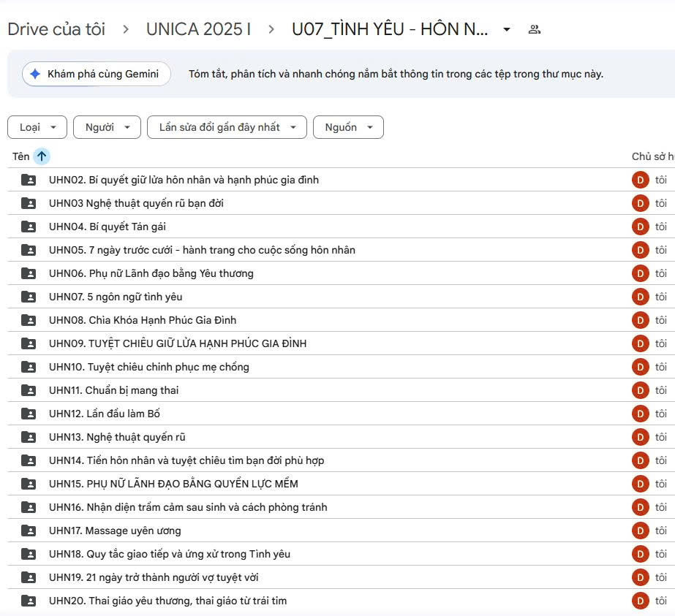Select folder name UHN02. Bí quyết giữ lửa hôn nhân

click(x=184, y=180)
